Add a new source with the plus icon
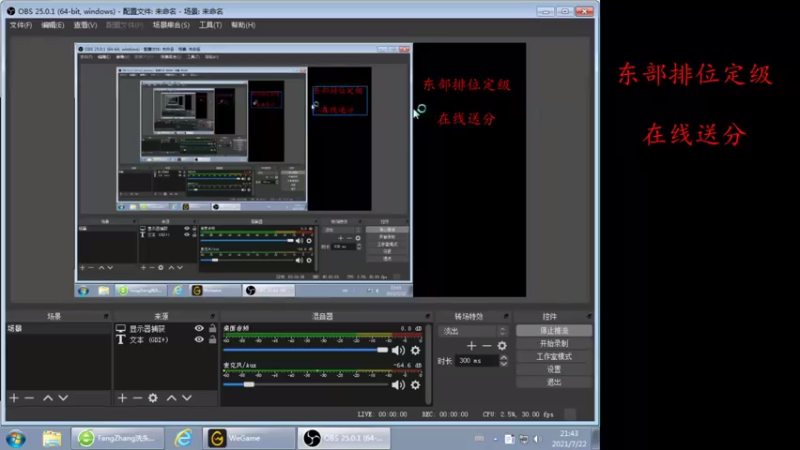Viewport: 800px width, 450px height. coord(122,397)
